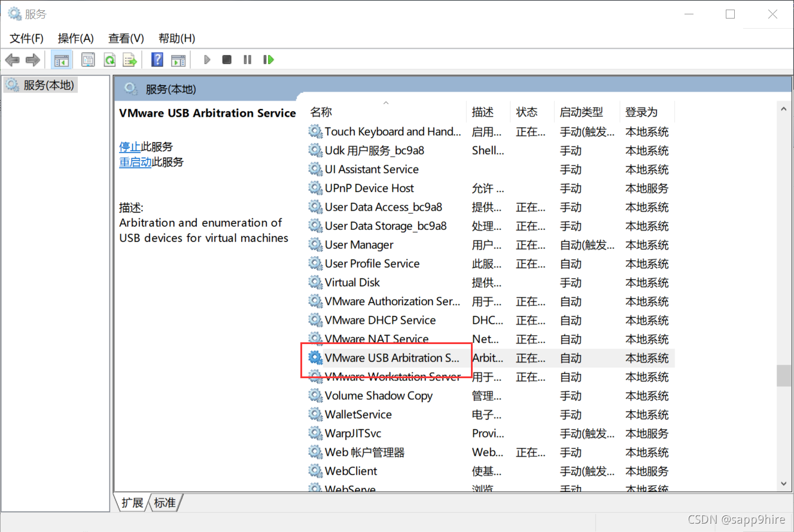Click 手动(触发... in the WarpJITSvc row
The width and height of the screenshot is (794, 532).
click(x=587, y=433)
